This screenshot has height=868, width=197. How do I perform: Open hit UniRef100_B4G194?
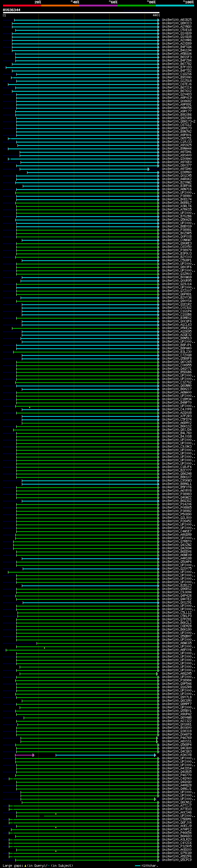(x=176, y=50)
